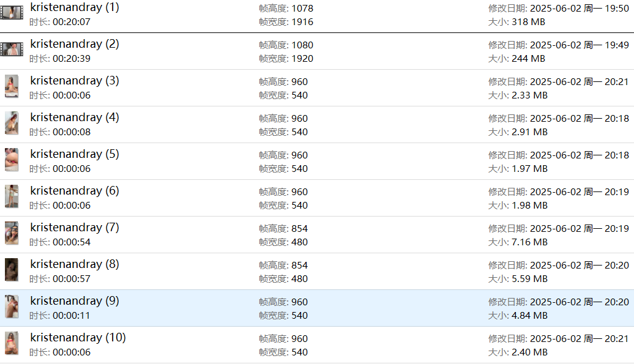The height and width of the screenshot is (364, 634).
Task: Select the kristenandray (8) thumbnail icon
Action: click(12, 270)
